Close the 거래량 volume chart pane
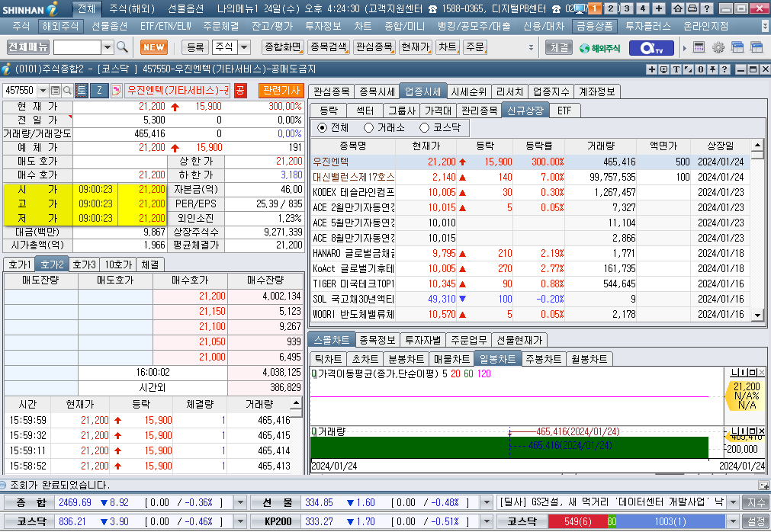 [x=762, y=431]
